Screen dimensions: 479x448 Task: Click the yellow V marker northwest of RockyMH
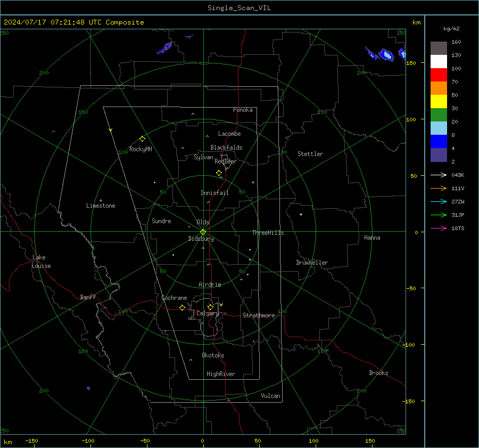[x=111, y=130]
